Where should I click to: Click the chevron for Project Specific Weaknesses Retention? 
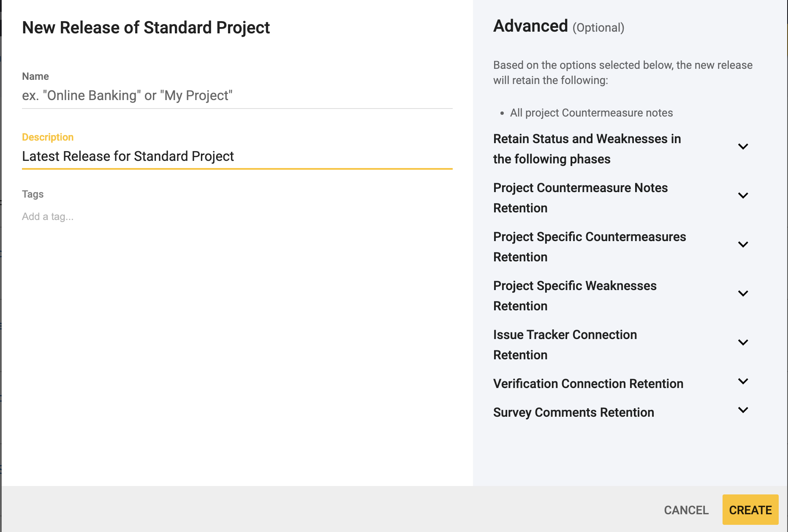(743, 293)
